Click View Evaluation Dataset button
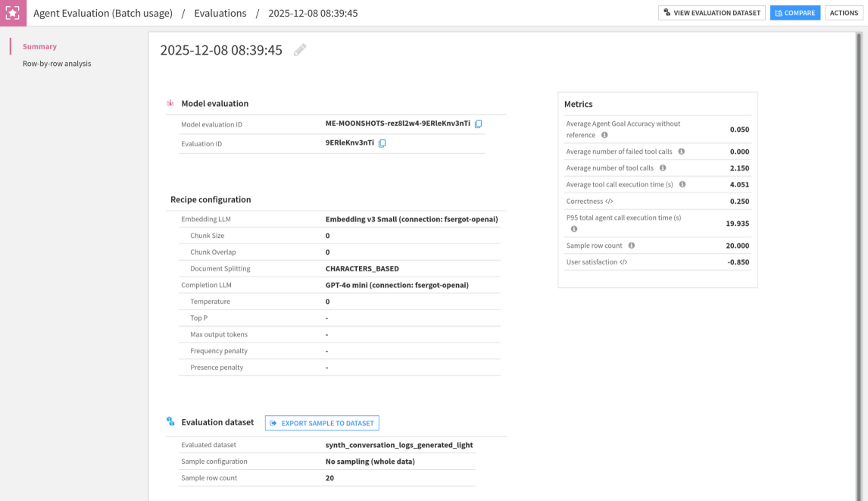This screenshot has width=868, height=501. point(711,13)
